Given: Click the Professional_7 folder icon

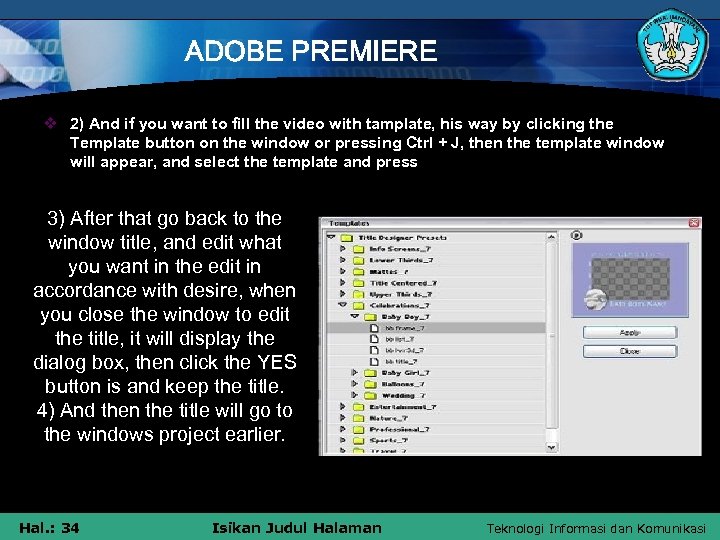Looking at the screenshot, I should coord(358,429).
